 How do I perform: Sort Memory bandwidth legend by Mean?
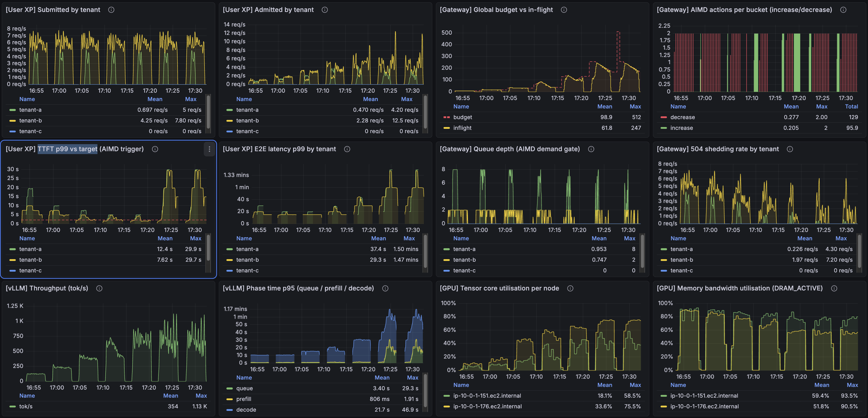click(821, 385)
